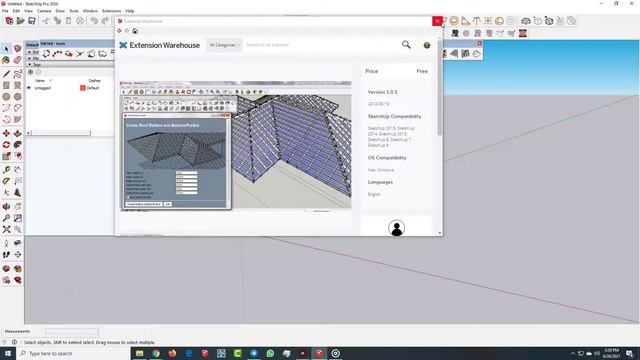
Task: Go to Extension Warehouse home page
Action: coord(135,31)
